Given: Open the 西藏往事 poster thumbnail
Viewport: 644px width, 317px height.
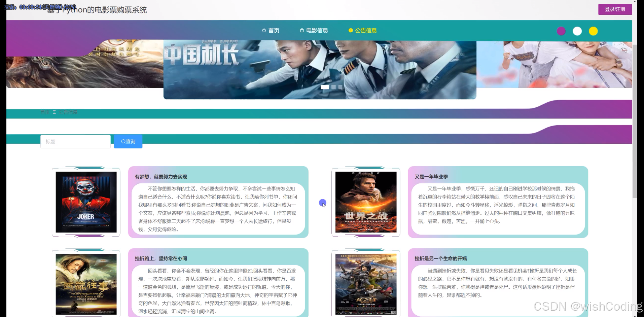Looking at the screenshot, I should click(86, 284).
